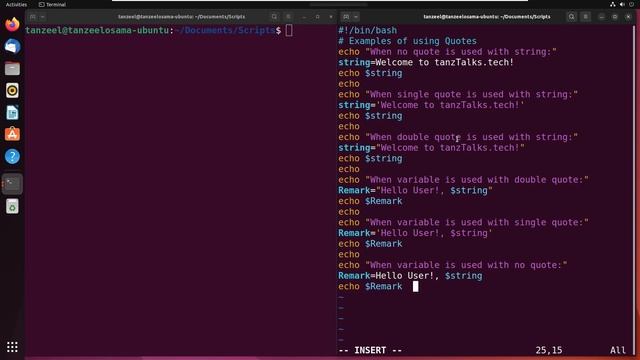Open Rhythmbox music player from dock
Image resolution: width=640 pixels, height=360 pixels.
(x=12, y=90)
